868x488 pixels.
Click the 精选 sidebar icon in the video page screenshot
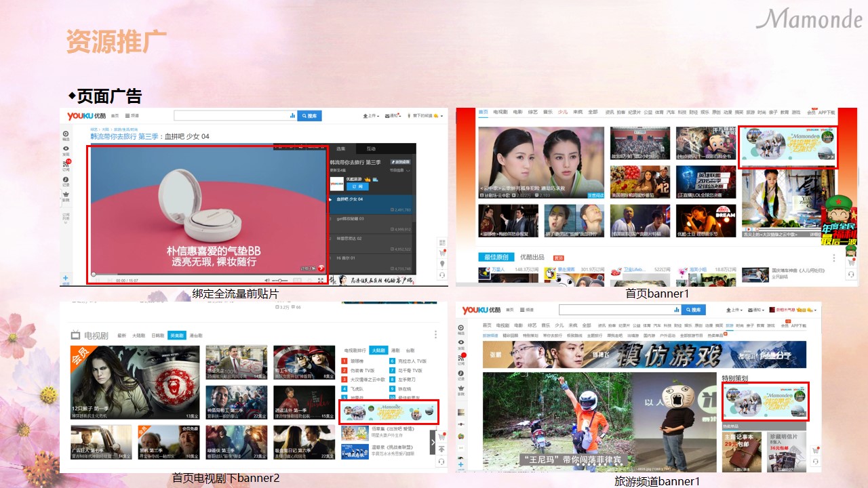pyautogui.click(x=66, y=136)
